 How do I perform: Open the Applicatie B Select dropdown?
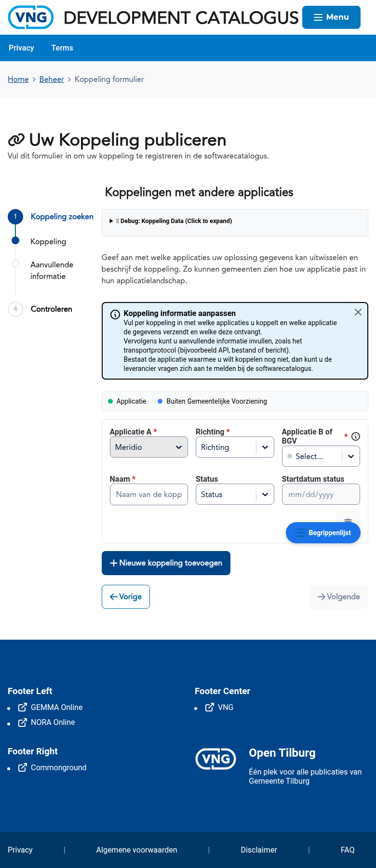click(321, 456)
